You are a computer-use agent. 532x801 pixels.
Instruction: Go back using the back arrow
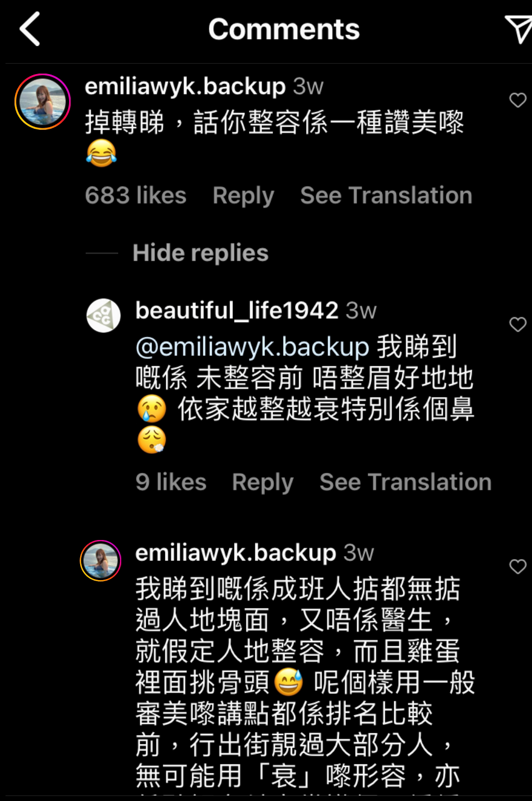(x=30, y=30)
